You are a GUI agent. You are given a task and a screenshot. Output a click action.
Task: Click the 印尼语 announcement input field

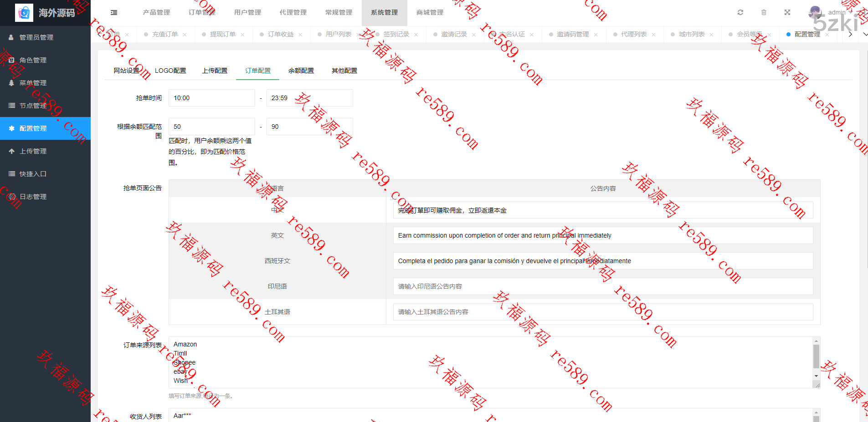(602, 286)
